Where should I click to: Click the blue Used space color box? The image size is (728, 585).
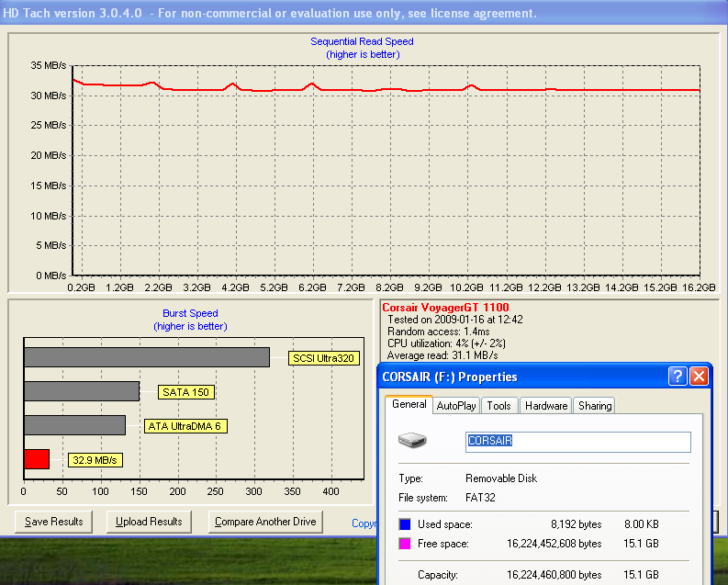point(405,524)
